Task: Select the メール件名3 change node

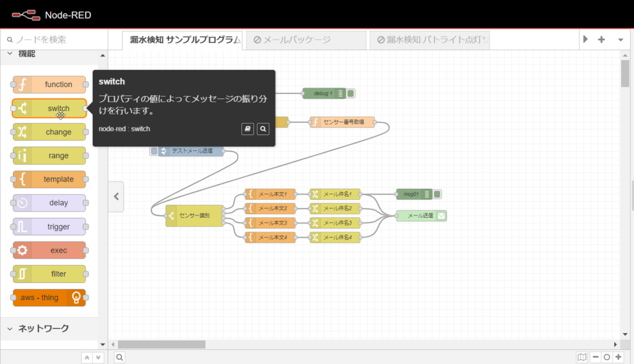Action: (x=335, y=223)
